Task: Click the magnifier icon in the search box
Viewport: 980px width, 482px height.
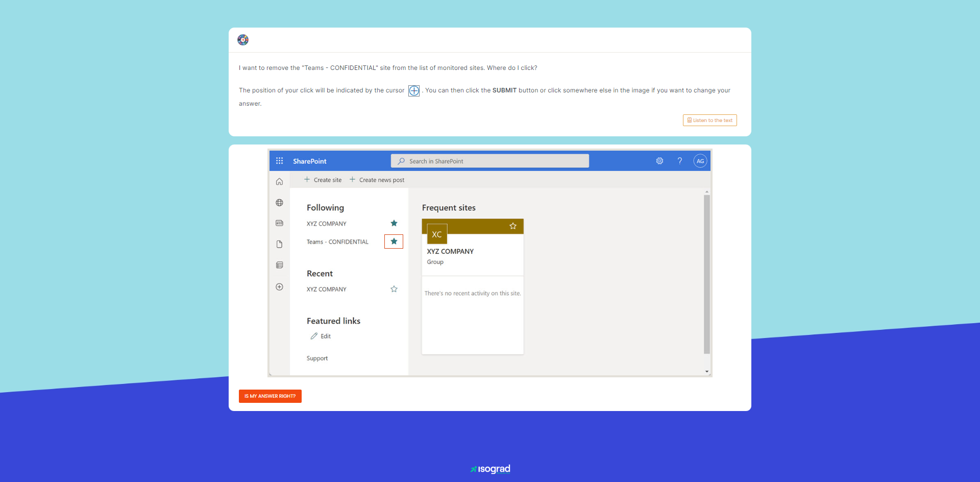Action: (x=401, y=161)
